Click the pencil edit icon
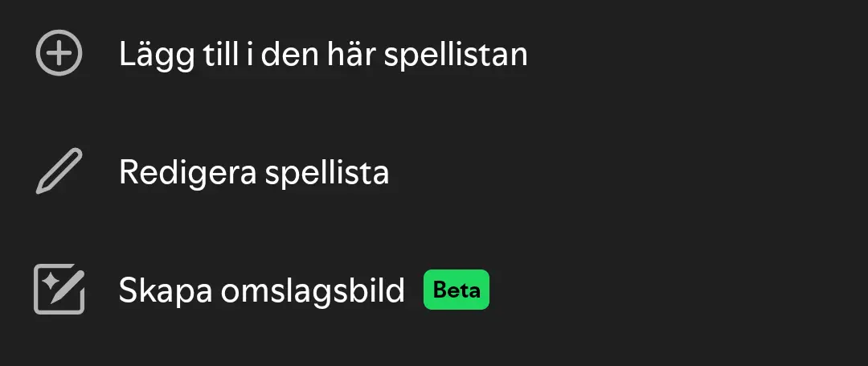The image size is (868, 366). pos(59,172)
